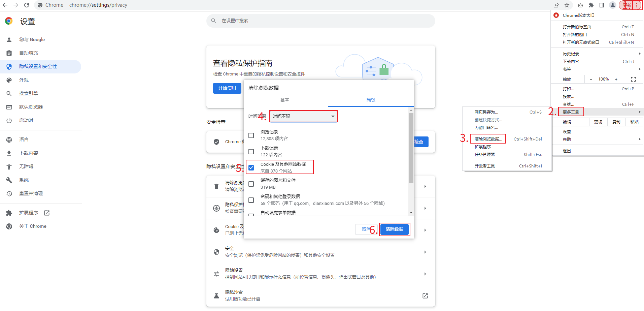Click the profile avatar icon in toolbar

click(x=613, y=5)
